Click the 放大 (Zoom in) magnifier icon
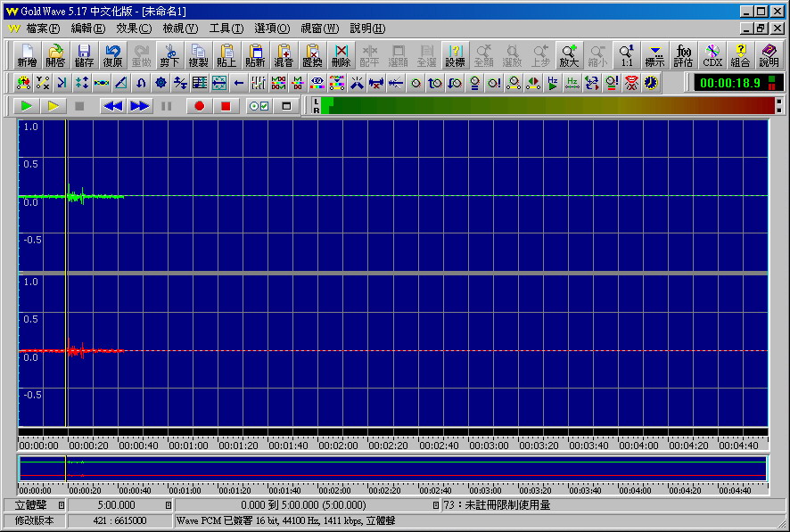This screenshot has height=532, width=790. pyautogui.click(x=569, y=55)
